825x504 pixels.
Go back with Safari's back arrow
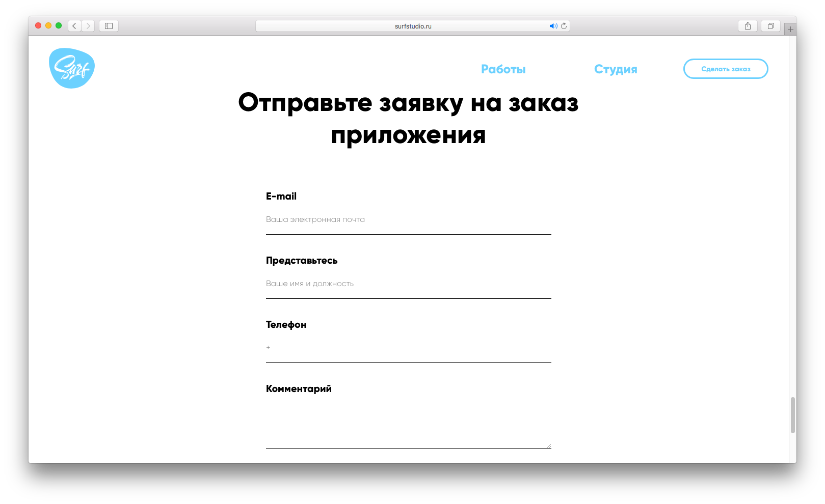pyautogui.click(x=74, y=26)
